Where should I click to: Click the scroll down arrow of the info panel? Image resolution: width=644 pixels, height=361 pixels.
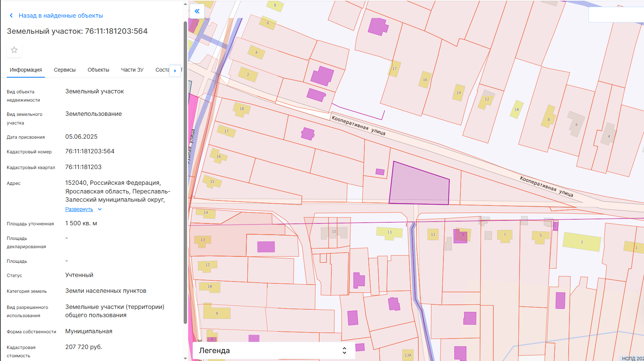point(185,358)
